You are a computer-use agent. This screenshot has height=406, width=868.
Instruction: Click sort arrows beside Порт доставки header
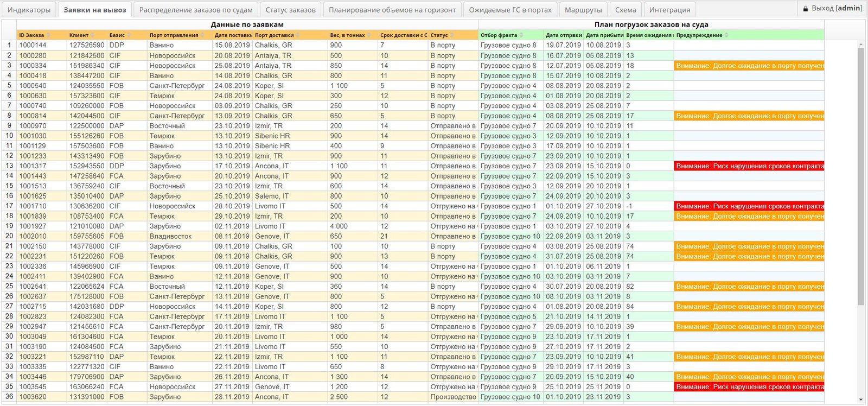(x=299, y=35)
